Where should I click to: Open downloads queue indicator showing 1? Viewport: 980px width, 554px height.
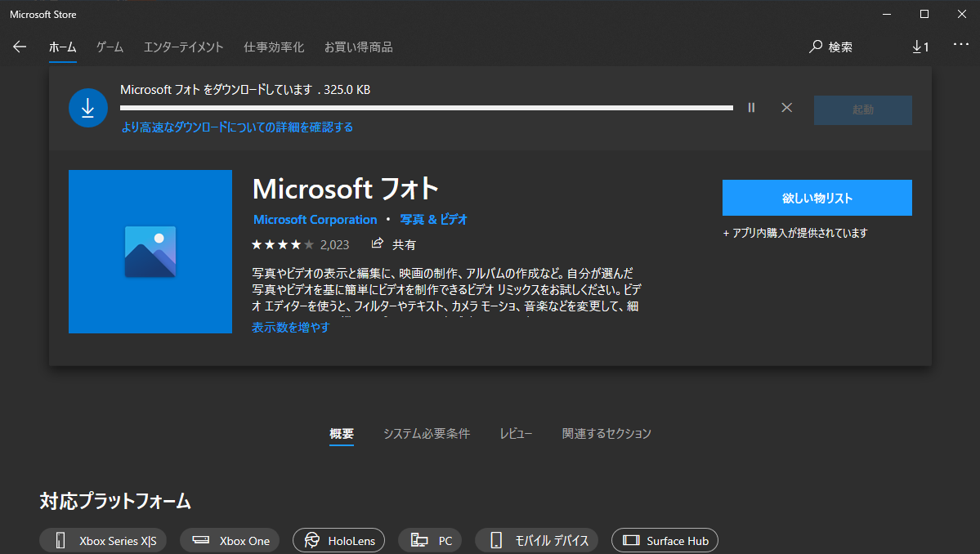tap(920, 47)
